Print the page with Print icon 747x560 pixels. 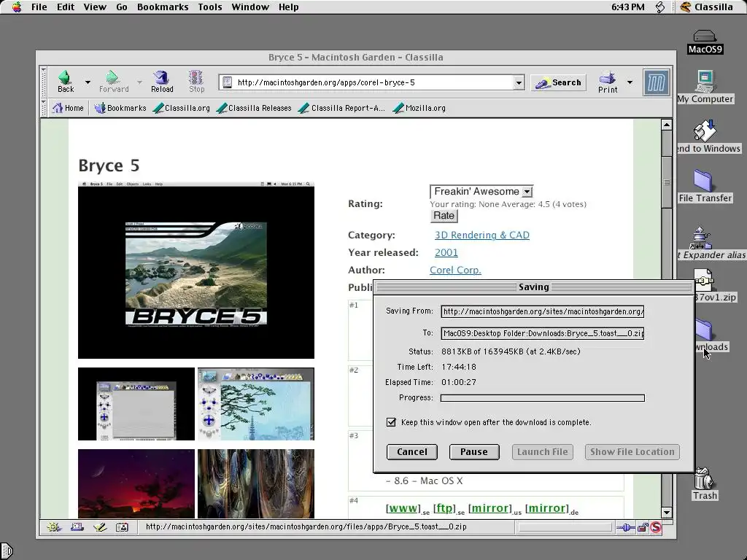pos(608,82)
